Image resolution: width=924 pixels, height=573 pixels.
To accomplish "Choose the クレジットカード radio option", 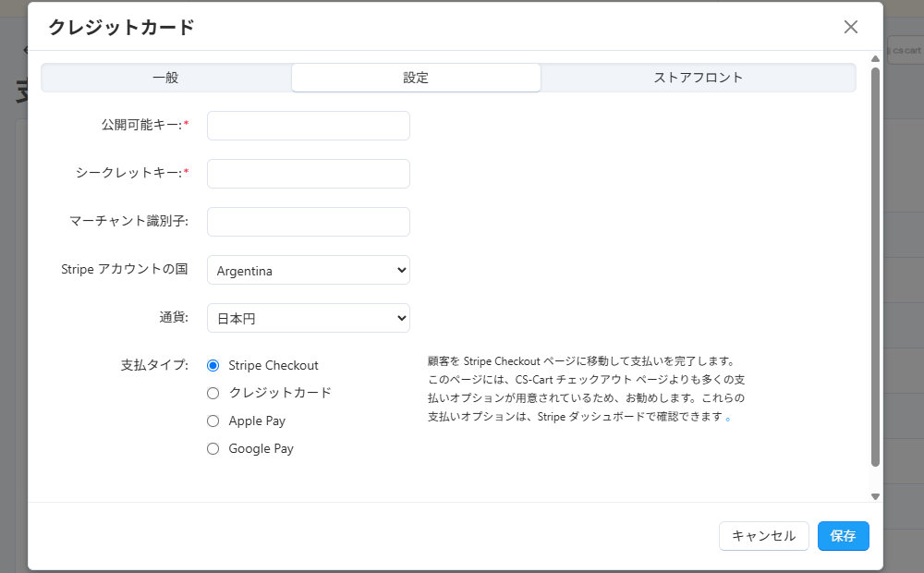I will coord(213,393).
